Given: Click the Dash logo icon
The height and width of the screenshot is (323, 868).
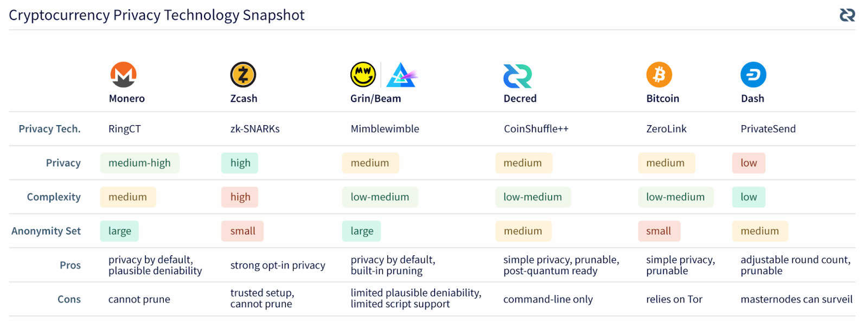Looking at the screenshot, I should [x=753, y=75].
